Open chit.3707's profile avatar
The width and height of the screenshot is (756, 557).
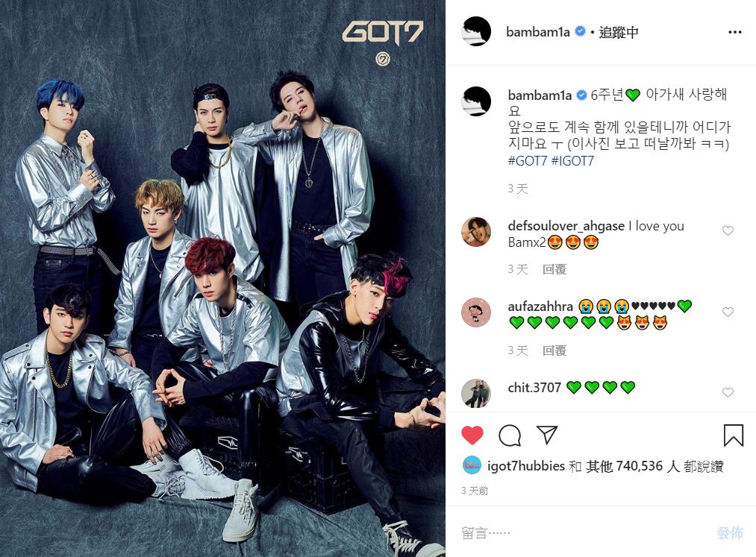(x=476, y=393)
